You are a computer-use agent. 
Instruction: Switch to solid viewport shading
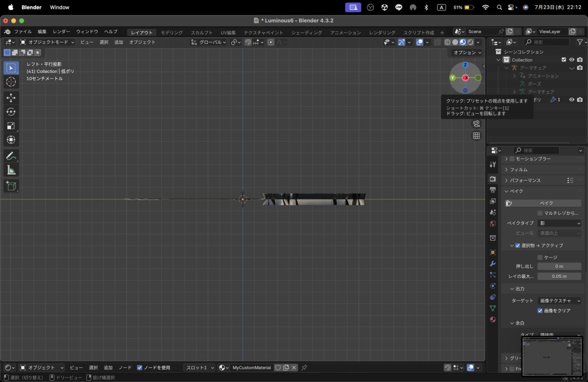click(455, 42)
